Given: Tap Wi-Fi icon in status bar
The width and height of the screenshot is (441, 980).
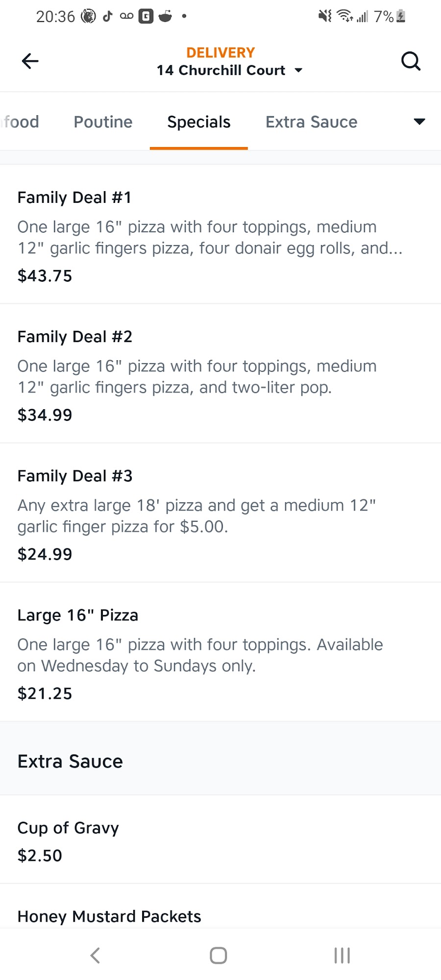Looking at the screenshot, I should pyautogui.click(x=345, y=17).
